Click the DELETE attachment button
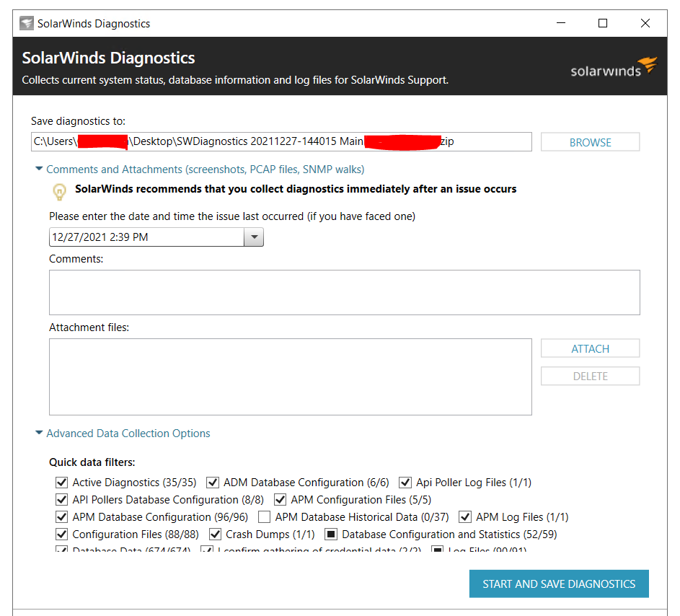The width and height of the screenshot is (680, 616). [x=591, y=376]
